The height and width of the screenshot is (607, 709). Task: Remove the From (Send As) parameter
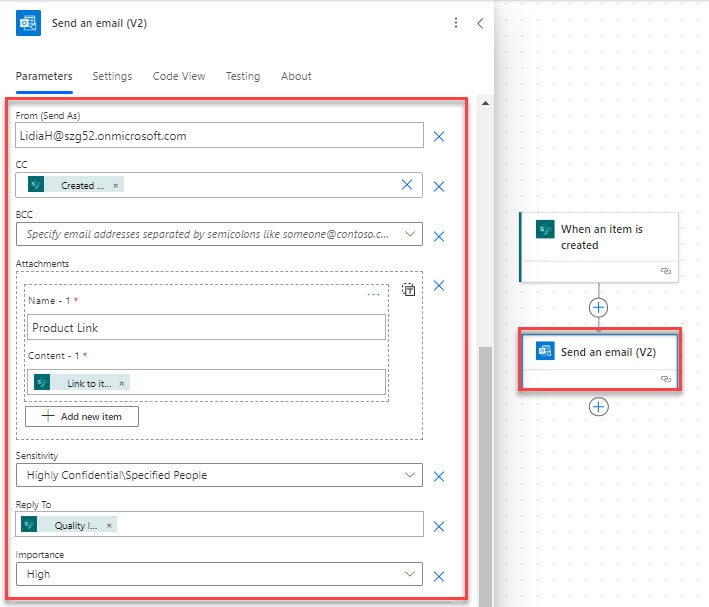point(439,137)
